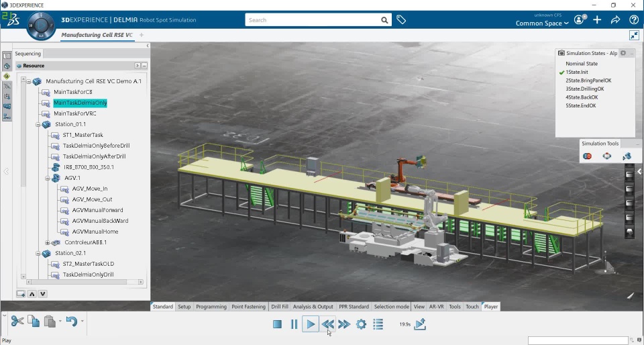Click the collapse view icon at top right
The width and height of the screenshot is (644, 345).
point(634,36)
